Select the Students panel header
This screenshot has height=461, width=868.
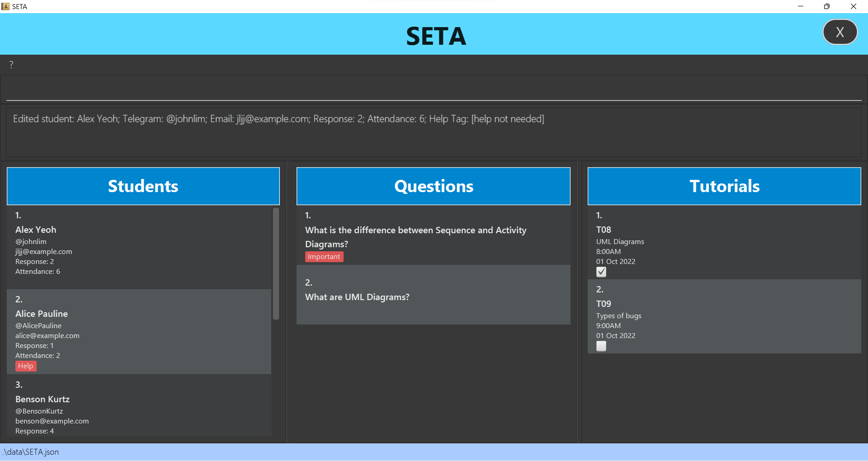coord(143,186)
